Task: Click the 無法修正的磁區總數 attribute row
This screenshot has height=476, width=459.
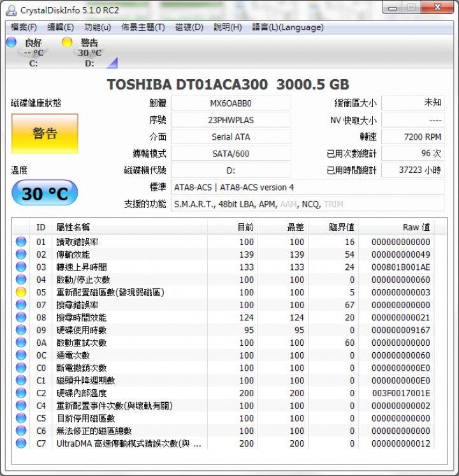Action: pyautogui.click(x=223, y=431)
